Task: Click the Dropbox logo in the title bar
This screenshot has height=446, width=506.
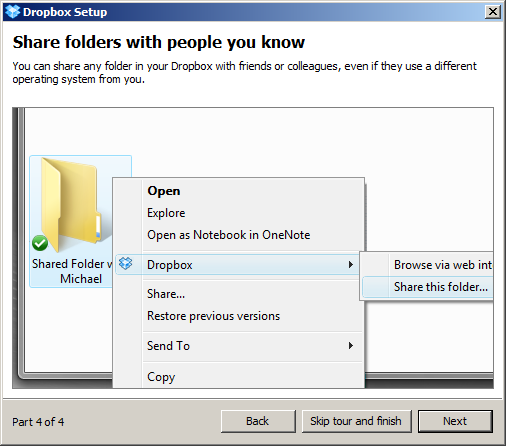Action: [x=13, y=12]
